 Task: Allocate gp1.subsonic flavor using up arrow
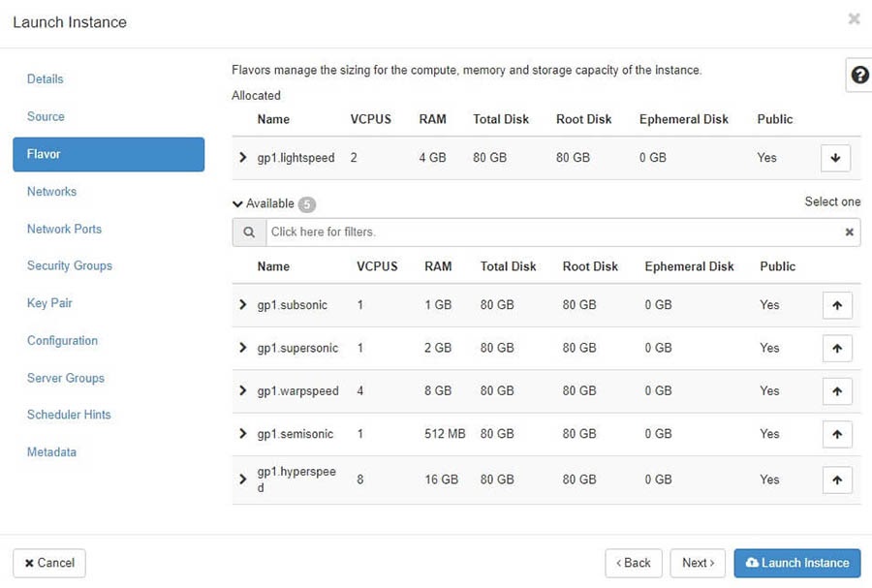tap(837, 305)
